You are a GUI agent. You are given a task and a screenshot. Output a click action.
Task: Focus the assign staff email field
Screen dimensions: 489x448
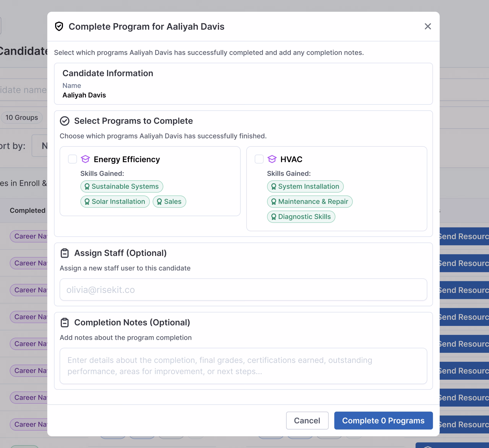click(243, 290)
